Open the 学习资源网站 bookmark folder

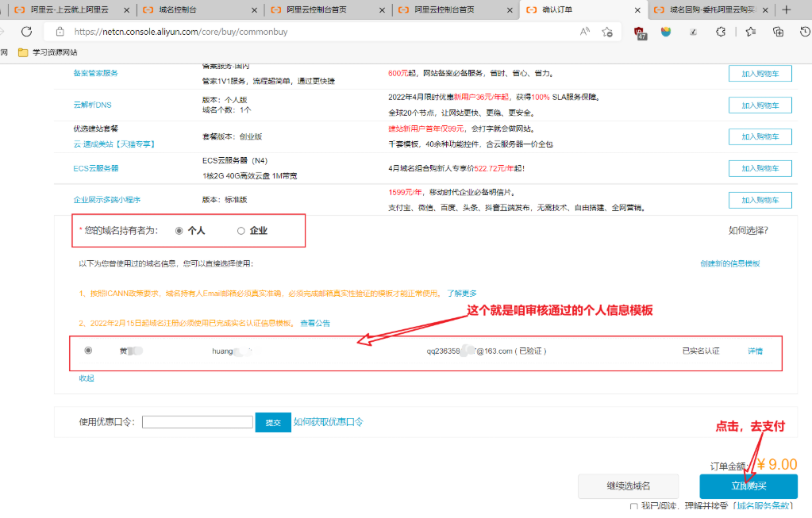[48, 52]
